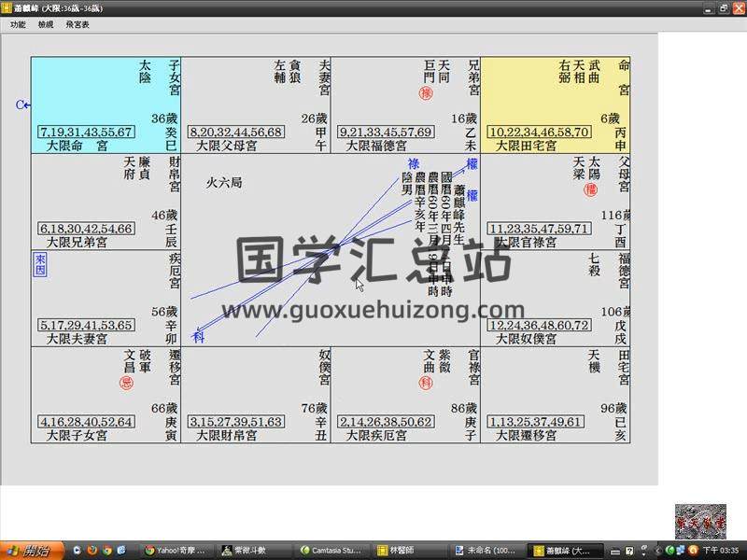This screenshot has height=560, width=747.
Task: Launch Firefox from quick launch bar
Action: pyautogui.click(x=92, y=551)
